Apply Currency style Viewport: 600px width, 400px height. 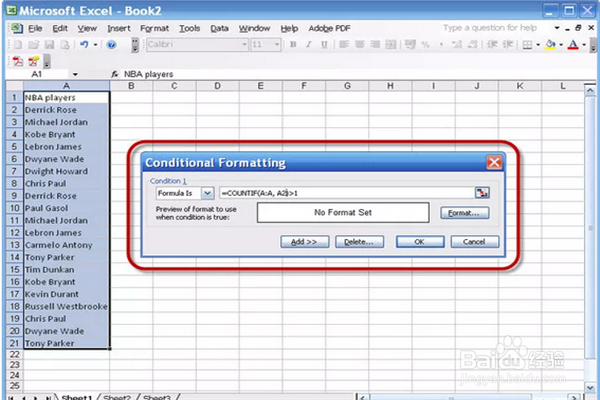click(411, 45)
